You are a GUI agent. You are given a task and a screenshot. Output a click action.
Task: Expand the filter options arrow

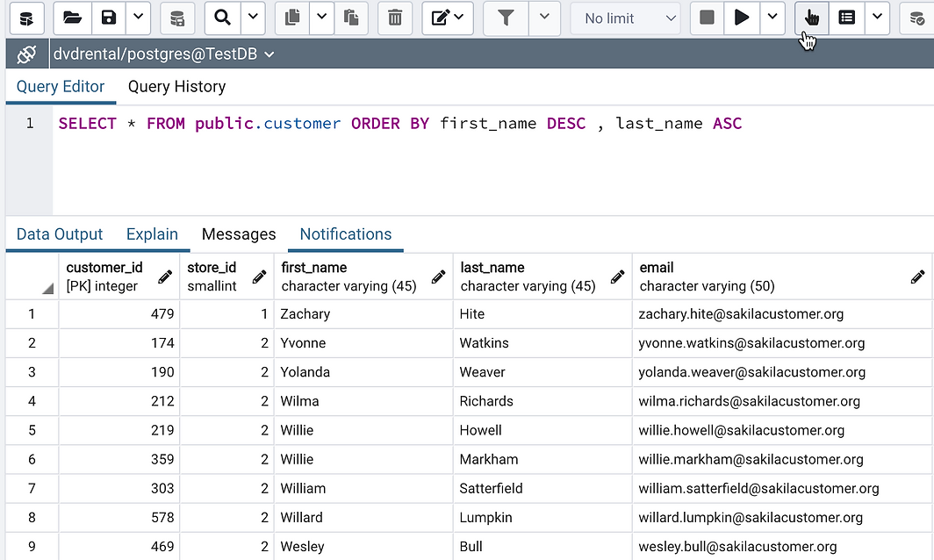pyautogui.click(x=544, y=18)
